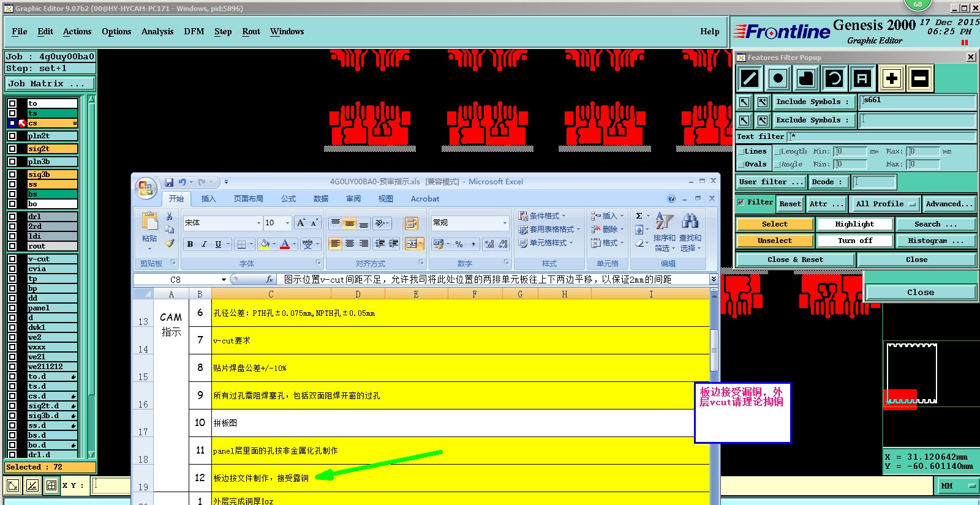Click the format painter brush icon
980x505 pixels.
[170, 244]
